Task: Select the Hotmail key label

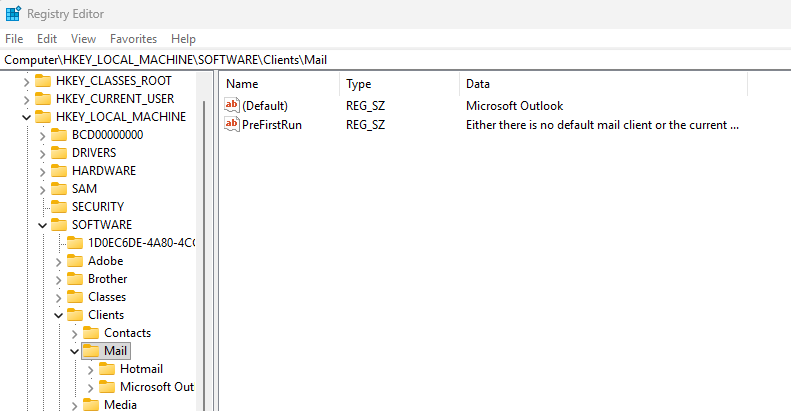Action: tap(141, 369)
